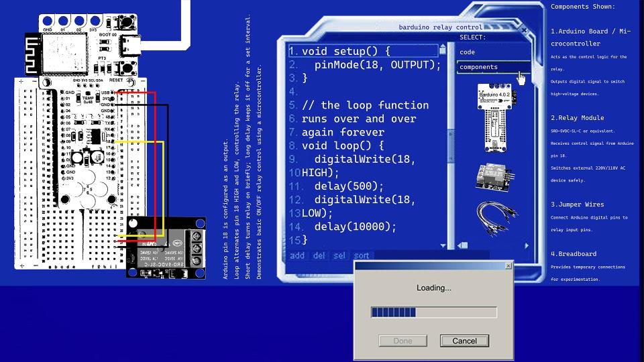Click the 'sort' button below the code
Image resolution: width=644 pixels, height=362 pixels.
pos(362,255)
